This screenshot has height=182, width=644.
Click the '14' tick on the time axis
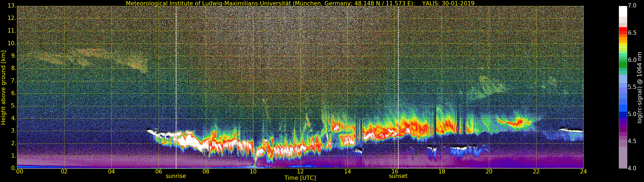tap(348, 171)
